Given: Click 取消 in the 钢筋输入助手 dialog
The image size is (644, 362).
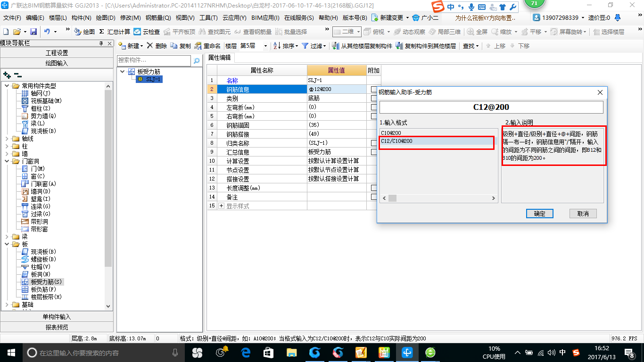Looking at the screenshot, I should click(x=583, y=214).
